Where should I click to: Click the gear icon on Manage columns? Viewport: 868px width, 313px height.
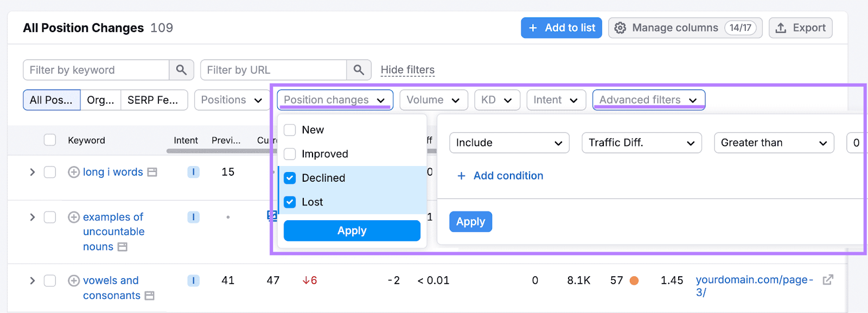pos(620,28)
